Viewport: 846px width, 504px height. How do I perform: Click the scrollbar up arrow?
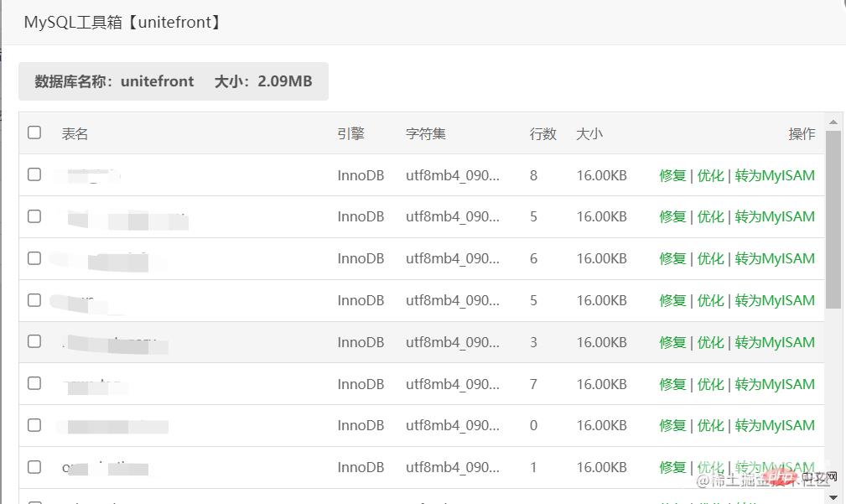(833, 122)
